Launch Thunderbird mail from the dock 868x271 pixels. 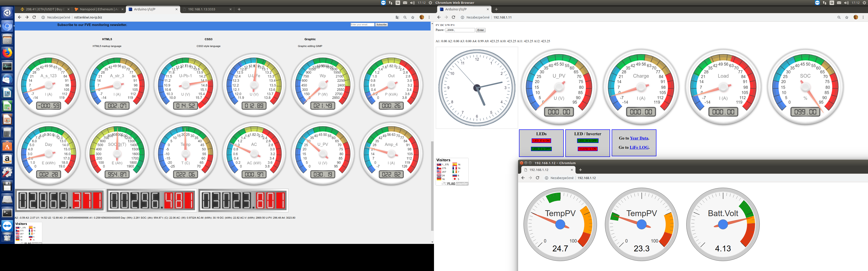7,79
